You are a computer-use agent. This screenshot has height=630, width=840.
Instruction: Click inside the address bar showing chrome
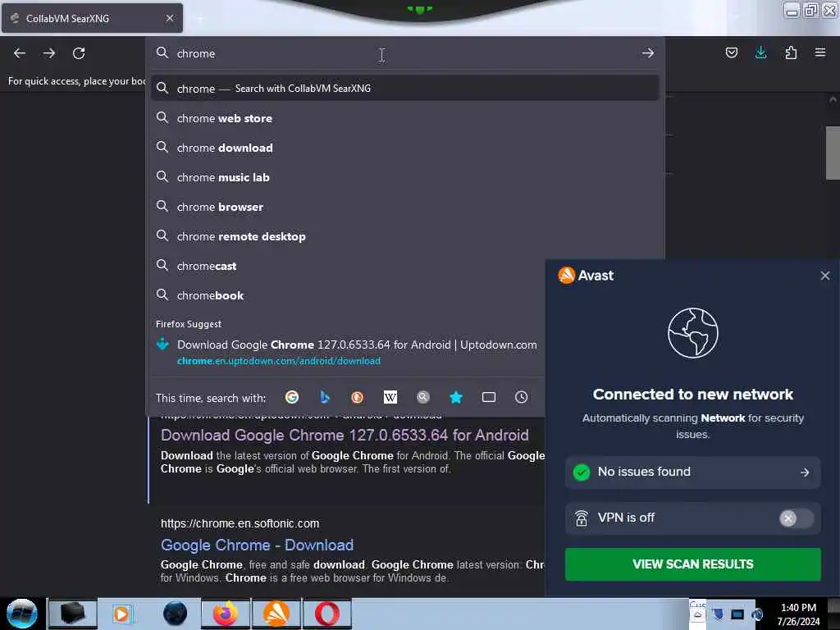point(404,53)
